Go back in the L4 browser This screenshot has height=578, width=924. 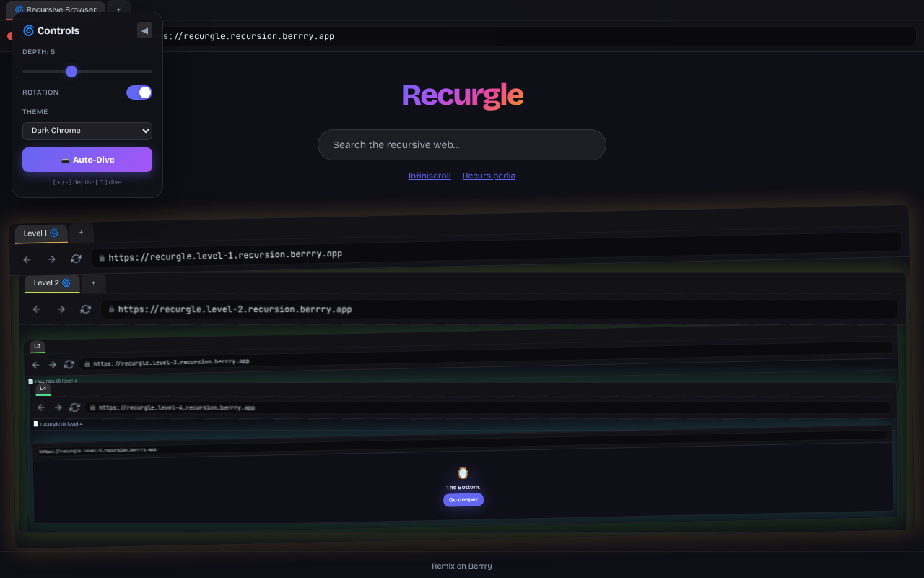41,407
